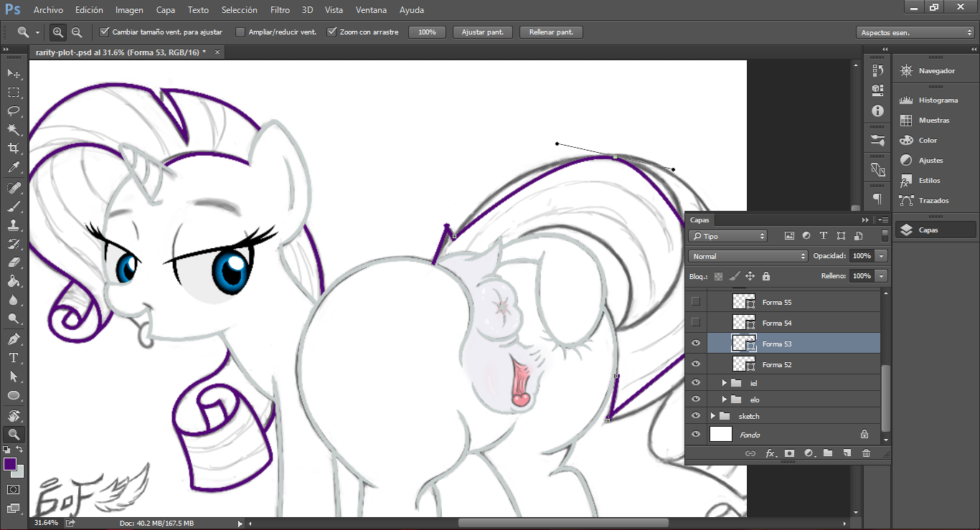Toggle 'Cambiar tamaño vent. para ajustar' checkbox
Viewport: 980px width, 530px height.
(x=104, y=32)
